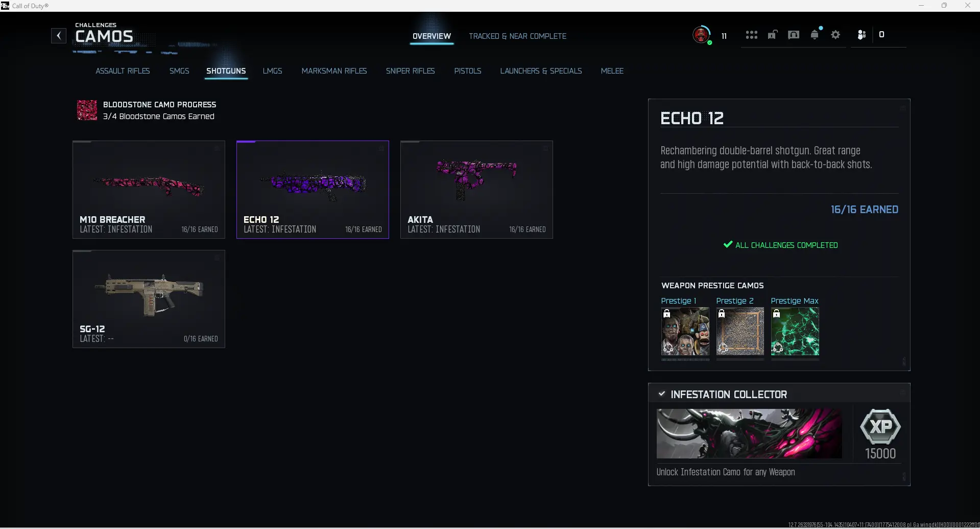Click the 'WEAPON PRESTIGE CAMOS' heading

point(712,286)
